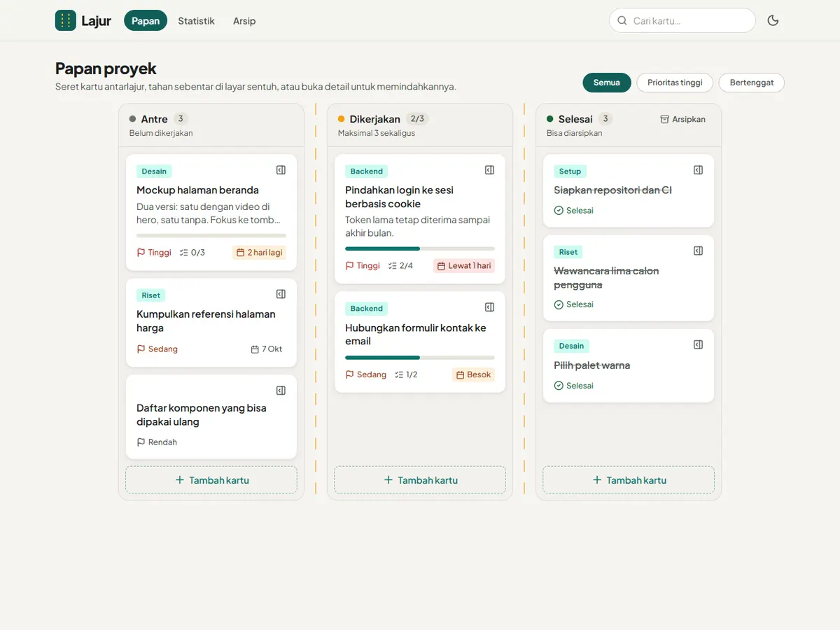This screenshot has height=630, width=840.
Task: Click the Sedang flag on Kumpulkan referensi card
Action: pos(157,349)
